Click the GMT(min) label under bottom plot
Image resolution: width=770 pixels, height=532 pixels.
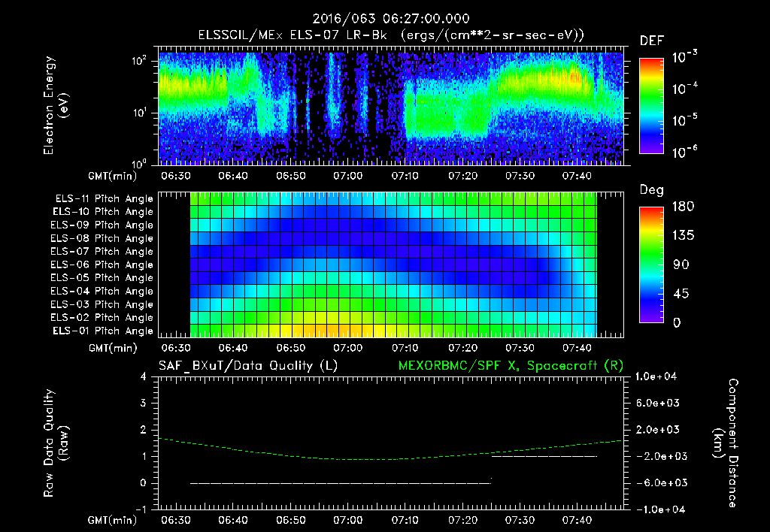[x=113, y=520]
